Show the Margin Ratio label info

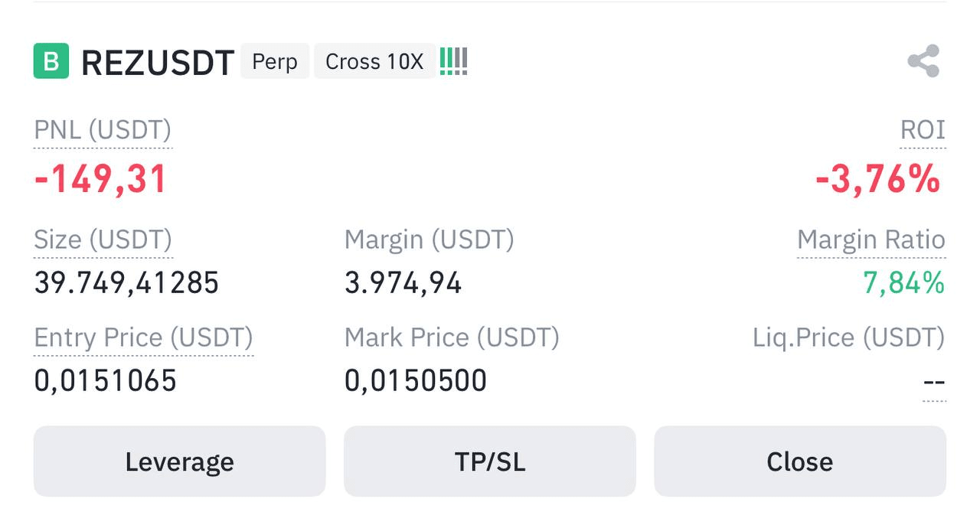point(871,240)
